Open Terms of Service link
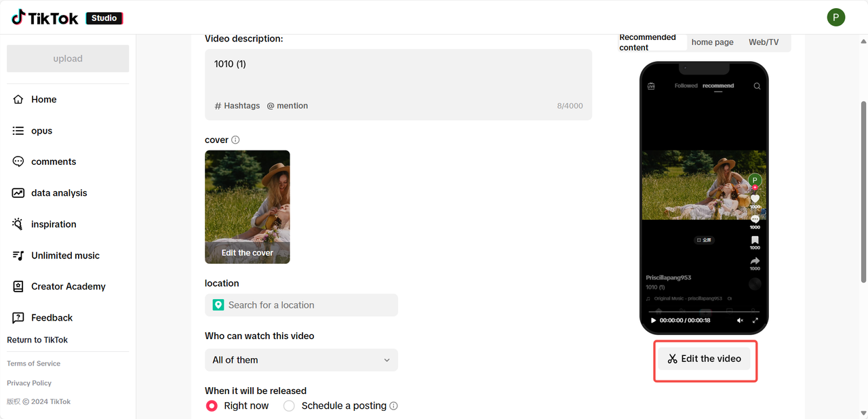Viewport: 868px width, 419px height. tap(34, 363)
